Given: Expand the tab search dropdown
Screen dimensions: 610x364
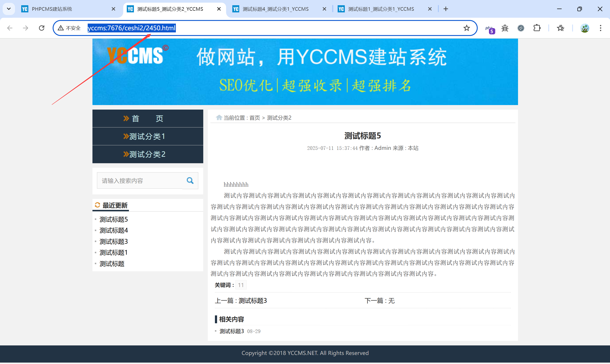Looking at the screenshot, I should click(9, 9).
